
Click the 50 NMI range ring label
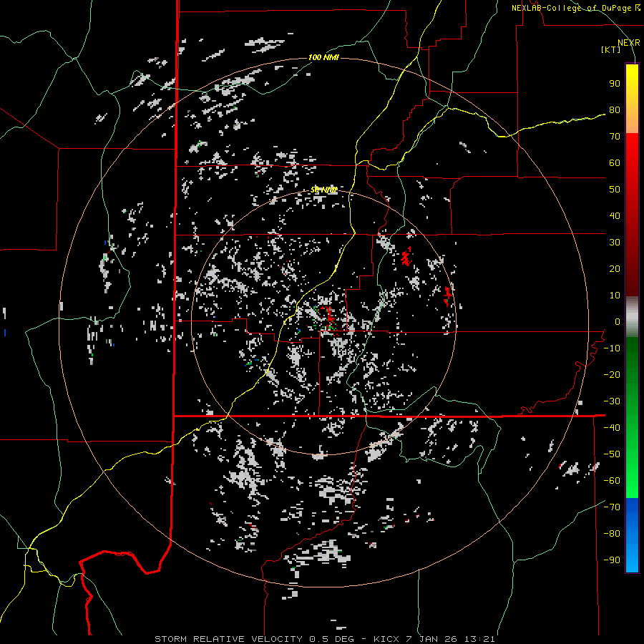click(323, 190)
